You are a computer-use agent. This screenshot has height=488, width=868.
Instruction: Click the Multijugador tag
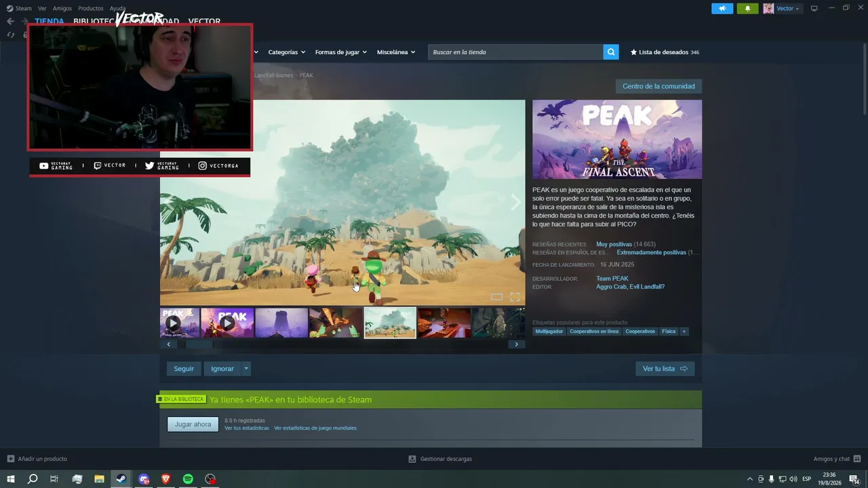coord(549,331)
